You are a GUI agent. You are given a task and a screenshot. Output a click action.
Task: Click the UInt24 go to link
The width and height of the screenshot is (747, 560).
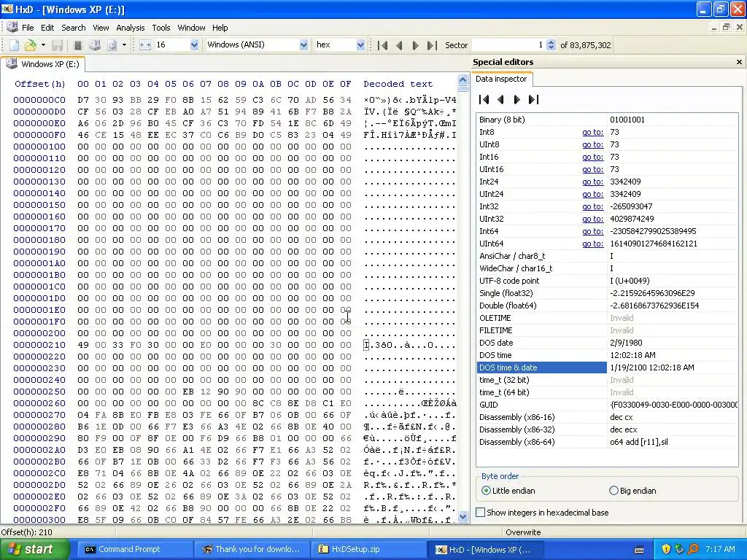point(592,194)
